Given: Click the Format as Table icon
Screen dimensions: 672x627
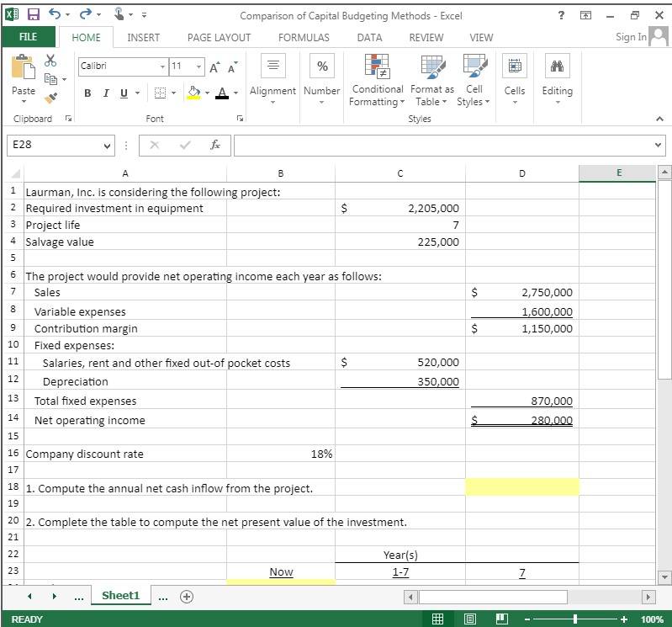Looking at the screenshot, I should pyautogui.click(x=432, y=66).
